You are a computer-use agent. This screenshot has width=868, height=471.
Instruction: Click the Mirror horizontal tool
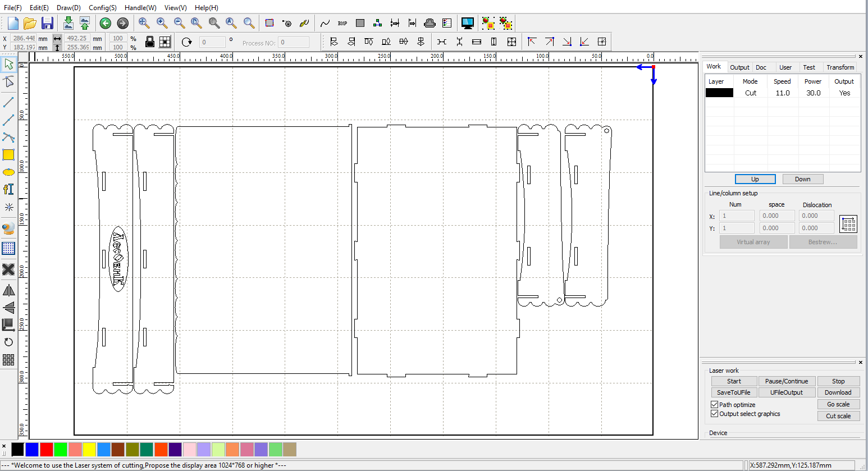[x=8, y=290]
